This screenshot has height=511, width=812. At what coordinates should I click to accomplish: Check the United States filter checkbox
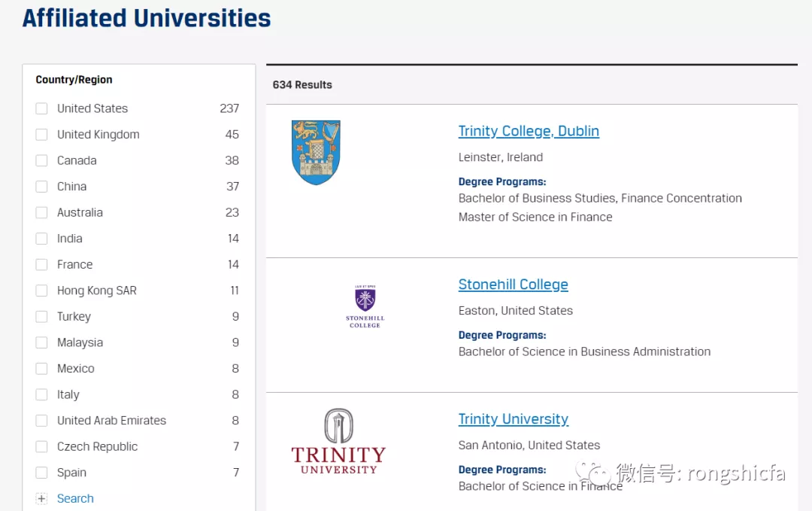41,108
